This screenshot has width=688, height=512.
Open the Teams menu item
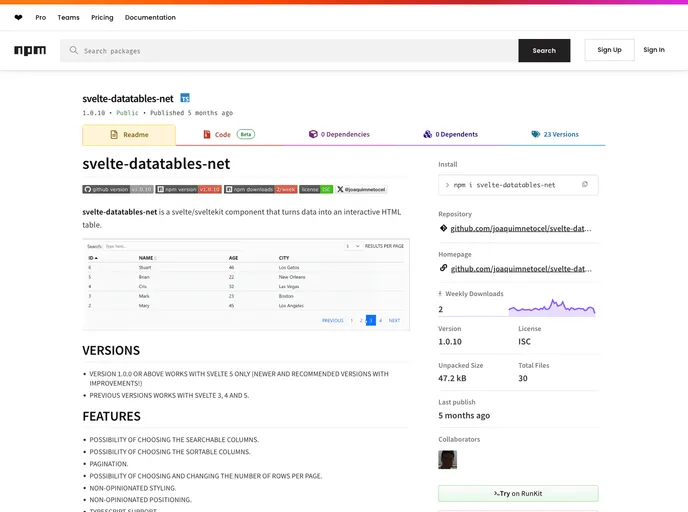tap(68, 18)
